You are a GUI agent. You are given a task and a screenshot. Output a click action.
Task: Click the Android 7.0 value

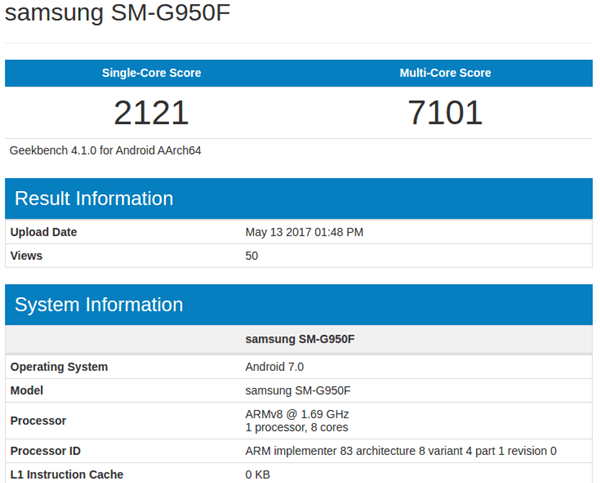pyautogui.click(x=274, y=367)
